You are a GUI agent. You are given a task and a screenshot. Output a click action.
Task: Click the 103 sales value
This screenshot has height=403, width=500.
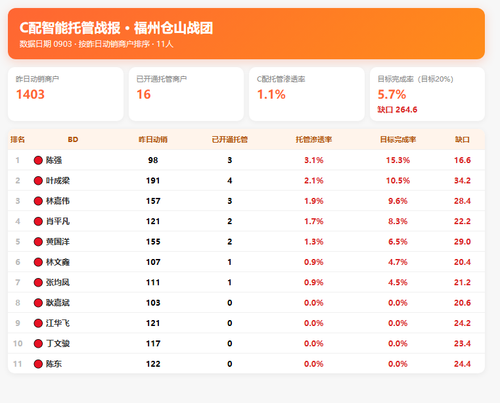(x=153, y=303)
